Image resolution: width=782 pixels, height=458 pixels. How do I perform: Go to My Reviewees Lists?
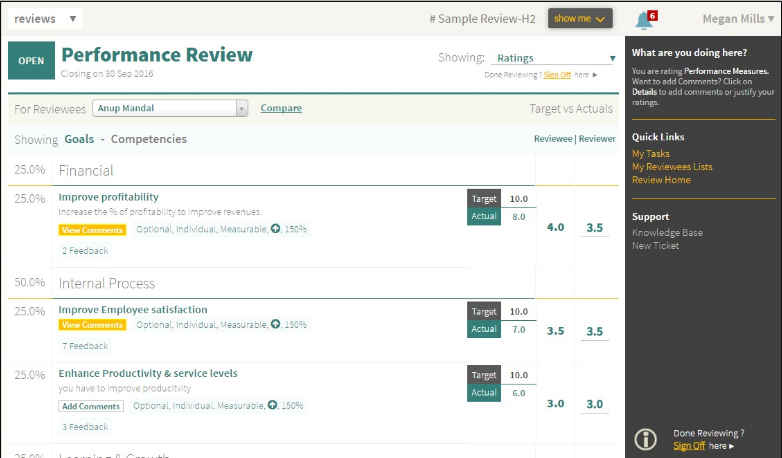point(672,167)
